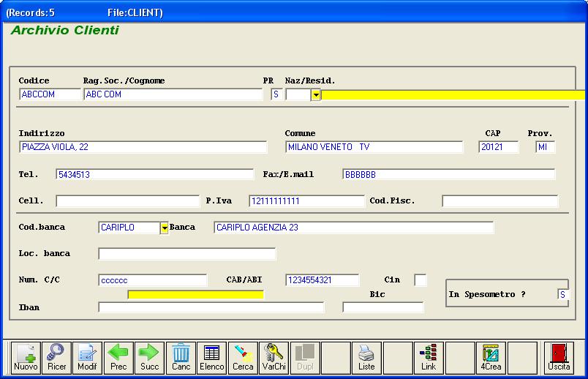588x379 pixels.
Task: Click the File:CLIENT title text
Action: pyautogui.click(x=135, y=12)
